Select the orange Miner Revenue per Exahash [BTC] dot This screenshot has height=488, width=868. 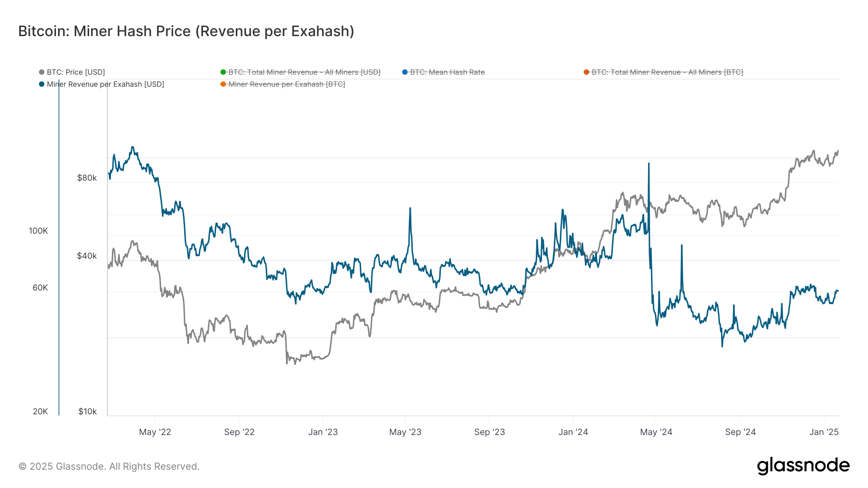(x=224, y=84)
